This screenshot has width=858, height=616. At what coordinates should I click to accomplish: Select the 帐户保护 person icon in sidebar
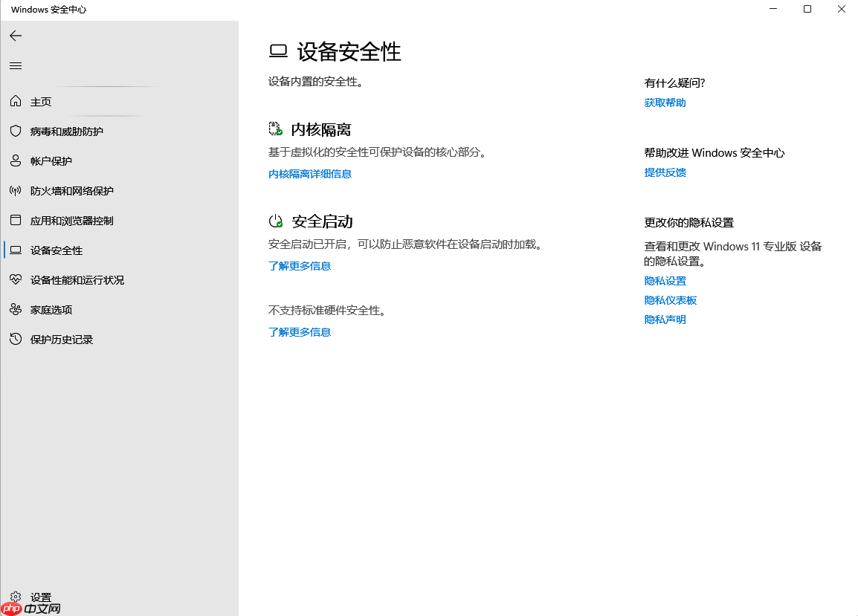click(16, 161)
